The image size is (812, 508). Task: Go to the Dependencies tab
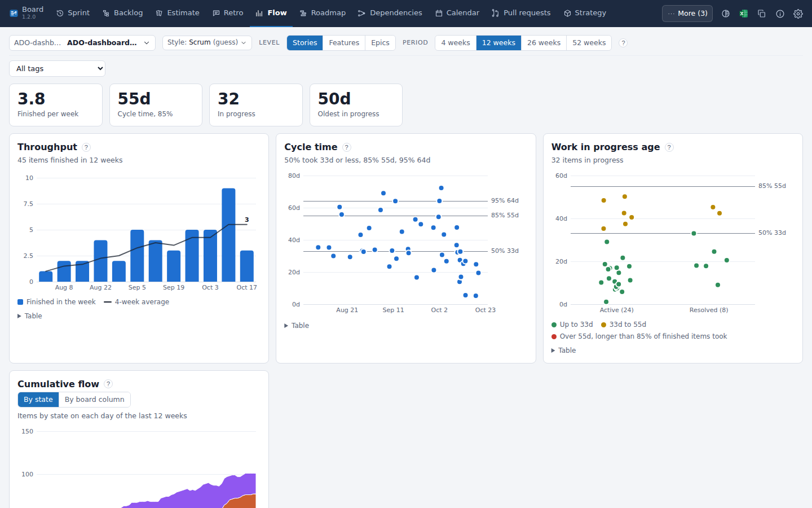pyautogui.click(x=390, y=13)
